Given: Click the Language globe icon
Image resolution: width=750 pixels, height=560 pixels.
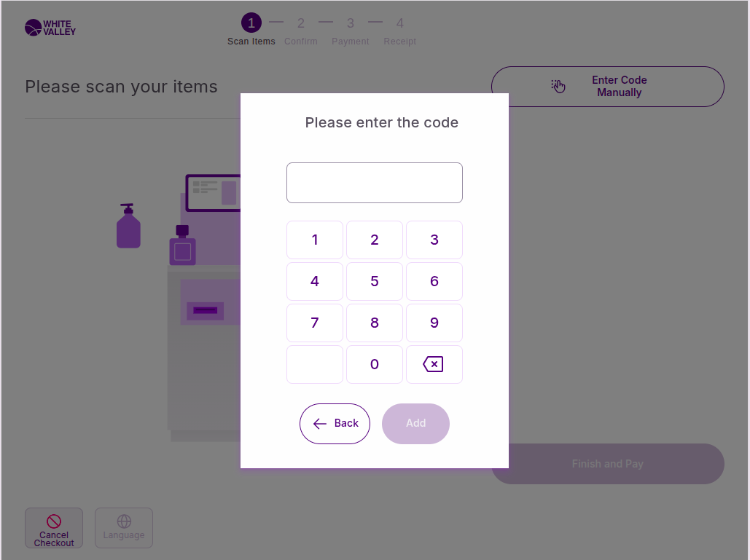Looking at the screenshot, I should tap(124, 521).
